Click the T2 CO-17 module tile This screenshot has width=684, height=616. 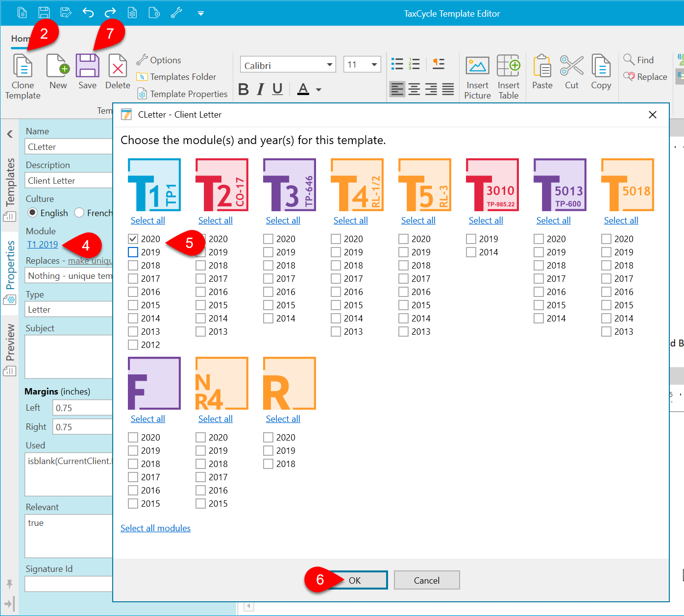(222, 185)
